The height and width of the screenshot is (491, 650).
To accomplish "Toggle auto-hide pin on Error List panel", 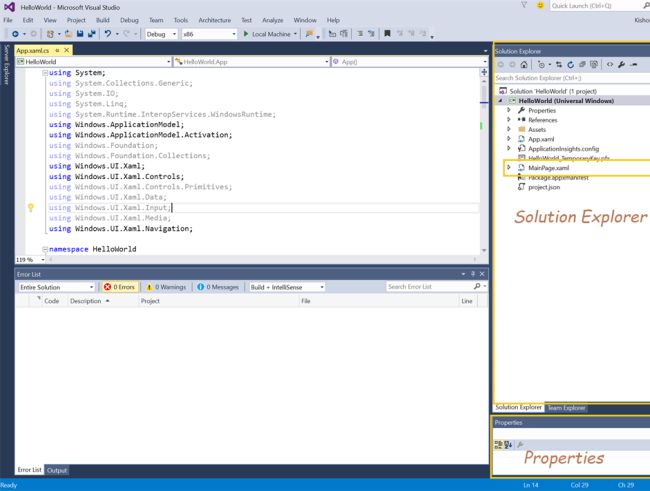I will pyautogui.click(x=473, y=274).
